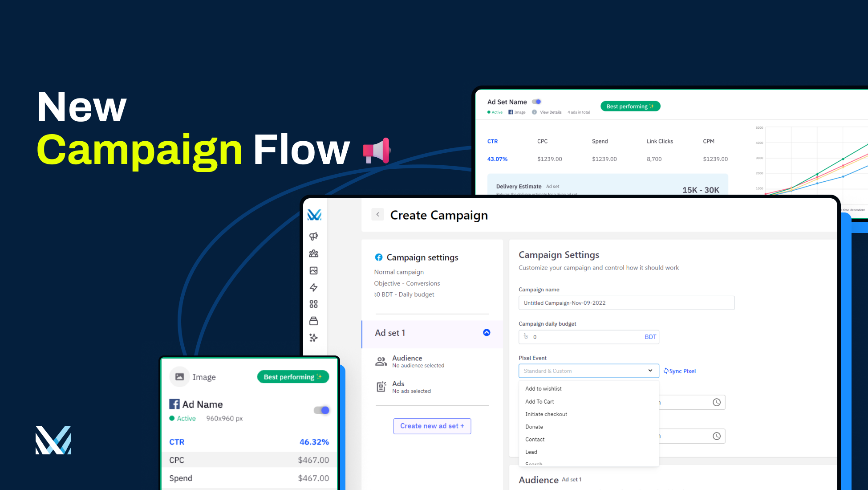
Task: Click the Facebook Image icon under Ad Set Name
Action: click(511, 112)
